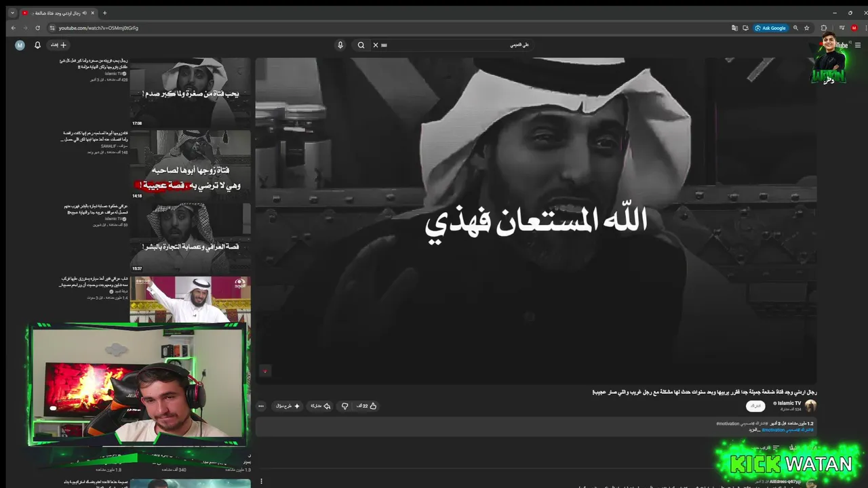868x488 pixels.
Task: Dislike the video with thumbs-down icon
Action: point(344,406)
